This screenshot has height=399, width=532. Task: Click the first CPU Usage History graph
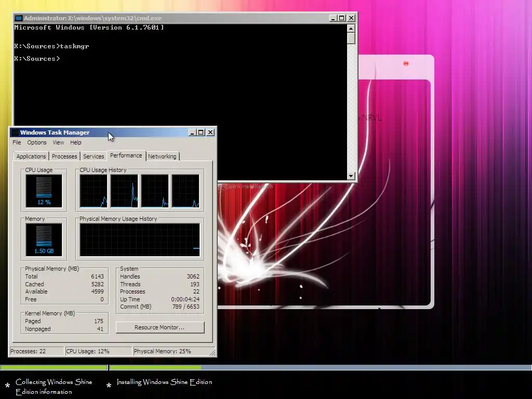[94, 191]
